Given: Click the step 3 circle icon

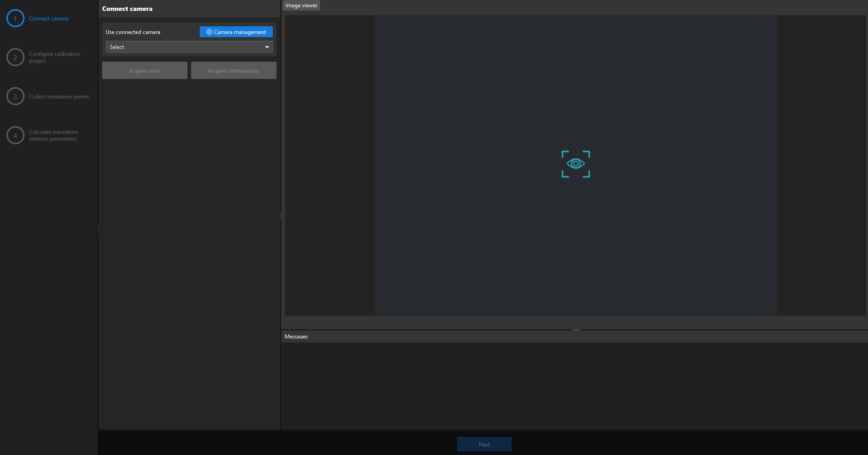Looking at the screenshot, I should point(15,97).
